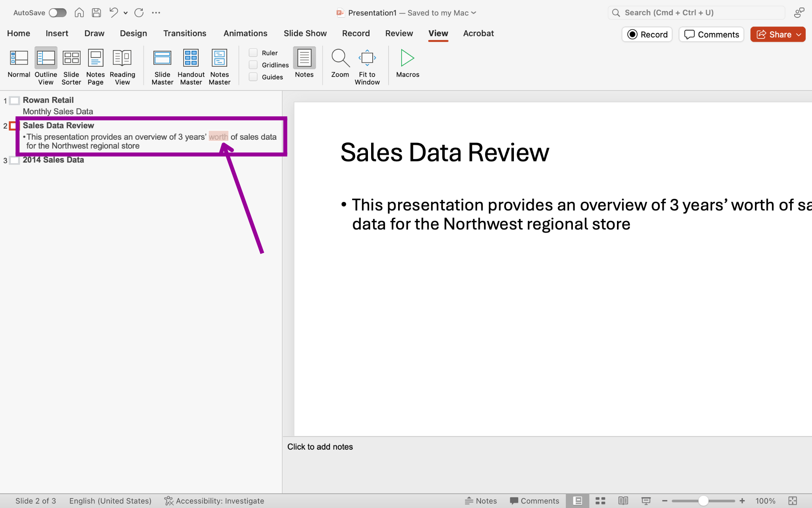Click the Comments button at top right
Screen dimensions: 812x508
point(711,35)
